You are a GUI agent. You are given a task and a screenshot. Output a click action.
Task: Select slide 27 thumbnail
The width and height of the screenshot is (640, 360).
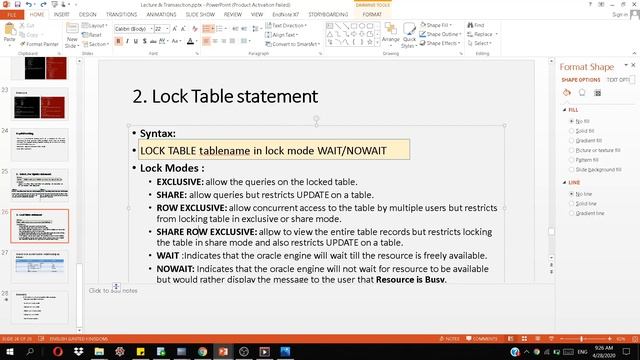[40, 267]
